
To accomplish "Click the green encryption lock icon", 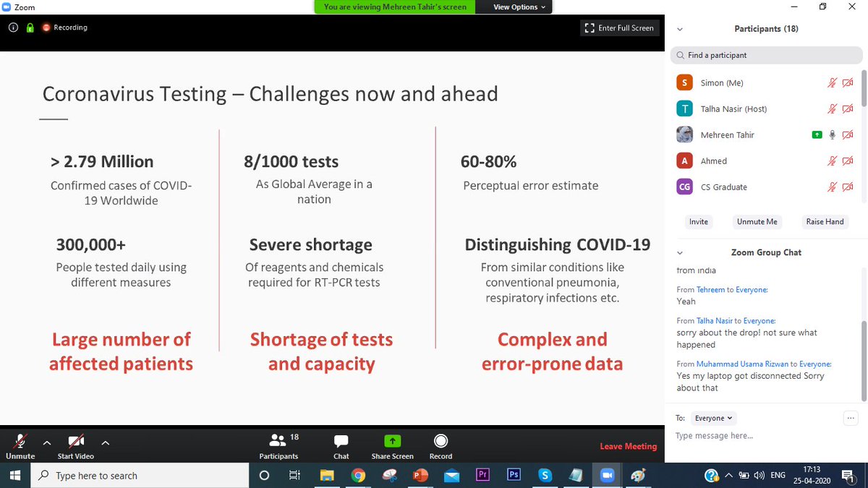I will (x=30, y=27).
